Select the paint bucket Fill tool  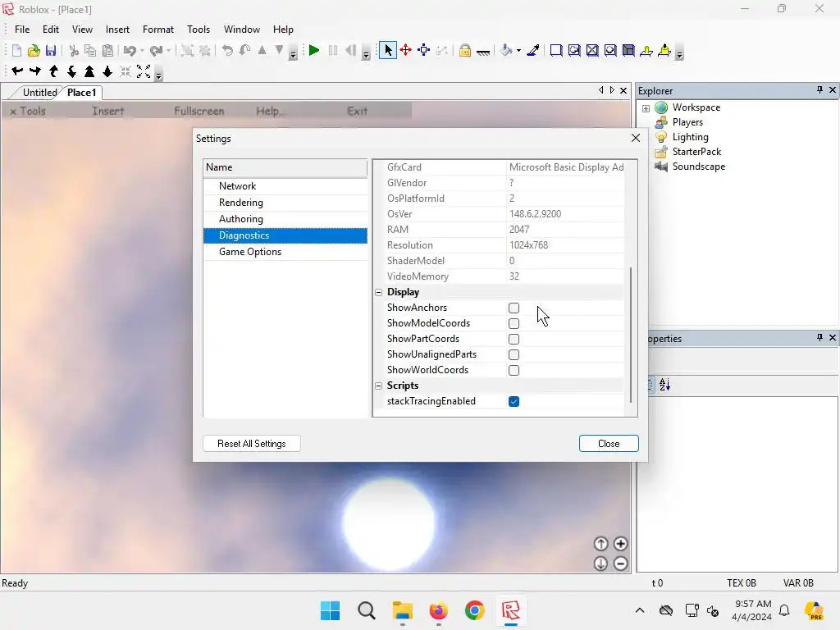coord(505,50)
